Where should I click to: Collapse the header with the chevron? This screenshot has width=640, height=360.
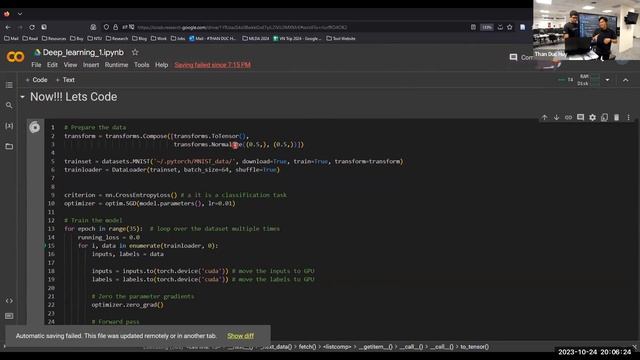(x=626, y=80)
